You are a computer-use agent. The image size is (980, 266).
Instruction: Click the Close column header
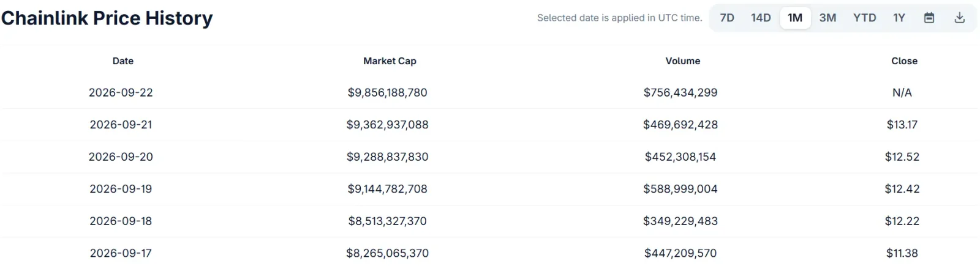904,61
